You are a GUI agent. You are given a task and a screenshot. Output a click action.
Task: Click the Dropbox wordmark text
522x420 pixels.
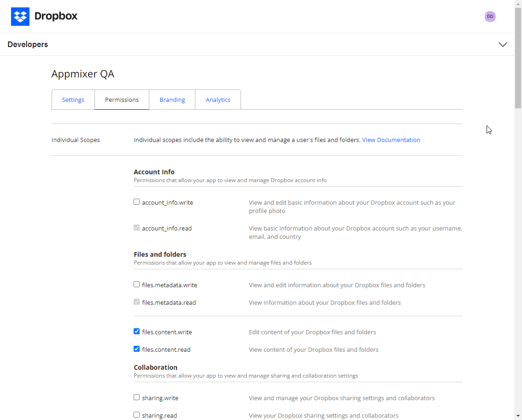coord(56,17)
